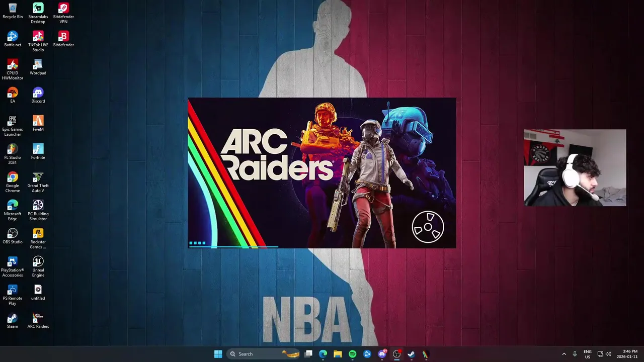Open the ENG US language switcher
Image resolution: width=644 pixels, height=362 pixels.
point(588,354)
